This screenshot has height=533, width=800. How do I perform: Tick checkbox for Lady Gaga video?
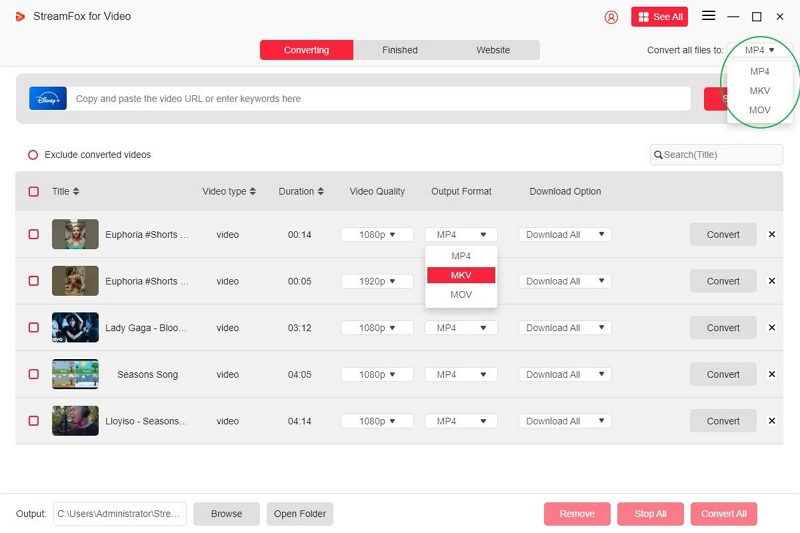coord(33,328)
